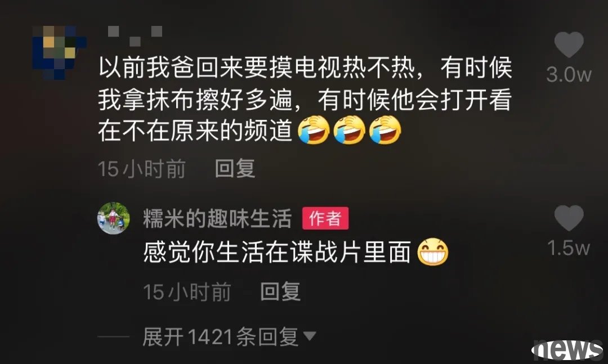Click the first laughing-crying emoji
Viewport: 608px width, 364px height.
(x=314, y=130)
